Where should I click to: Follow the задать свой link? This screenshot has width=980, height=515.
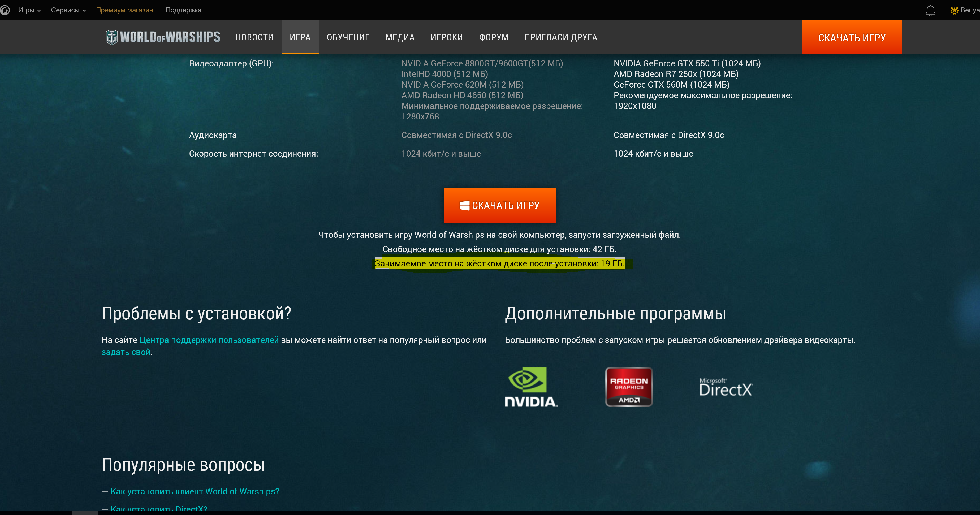coord(126,352)
